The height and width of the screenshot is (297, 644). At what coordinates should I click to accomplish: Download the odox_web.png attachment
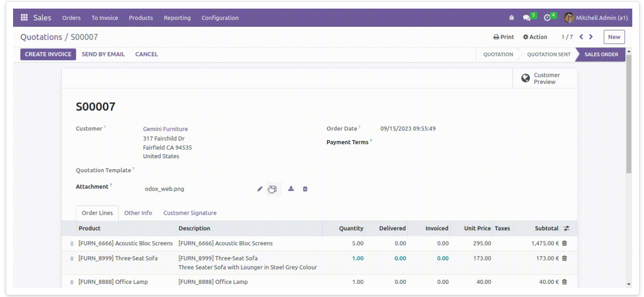(291, 189)
